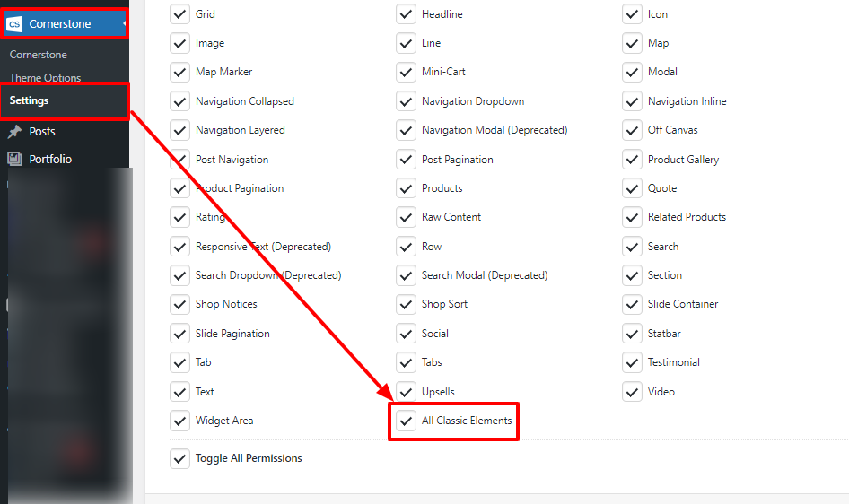Click the Cornerstone CS logo icon
Image resolution: width=849 pixels, height=504 pixels.
coord(15,24)
